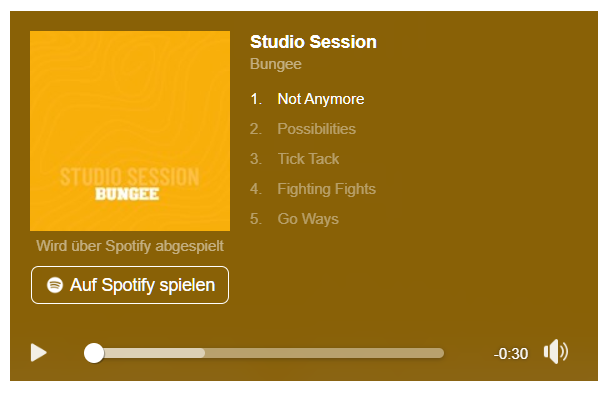Click the buffered portion of progress bar
This screenshot has height=394, width=610.
click(x=154, y=353)
